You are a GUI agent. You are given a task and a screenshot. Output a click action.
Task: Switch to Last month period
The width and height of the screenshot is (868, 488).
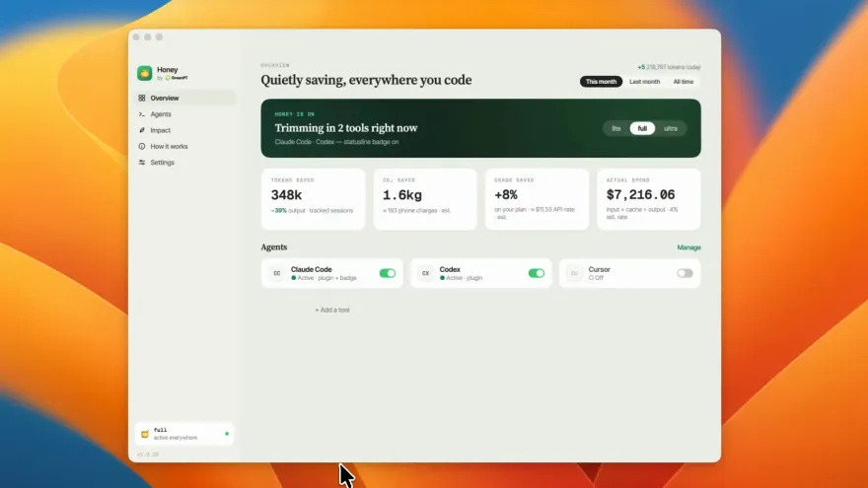[644, 81]
